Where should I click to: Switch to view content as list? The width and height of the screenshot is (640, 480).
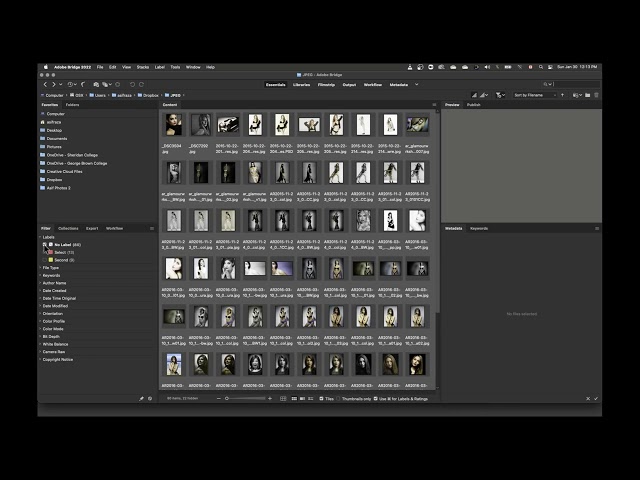click(311, 398)
